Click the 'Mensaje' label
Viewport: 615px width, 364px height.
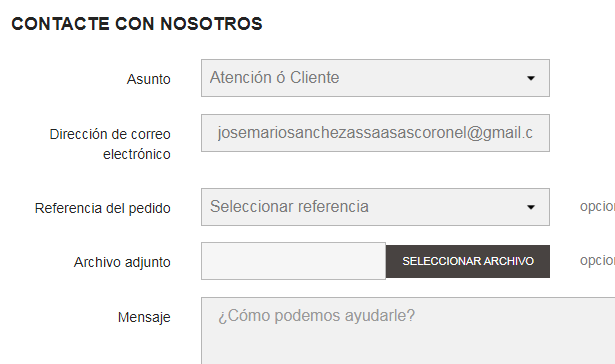[x=144, y=317]
